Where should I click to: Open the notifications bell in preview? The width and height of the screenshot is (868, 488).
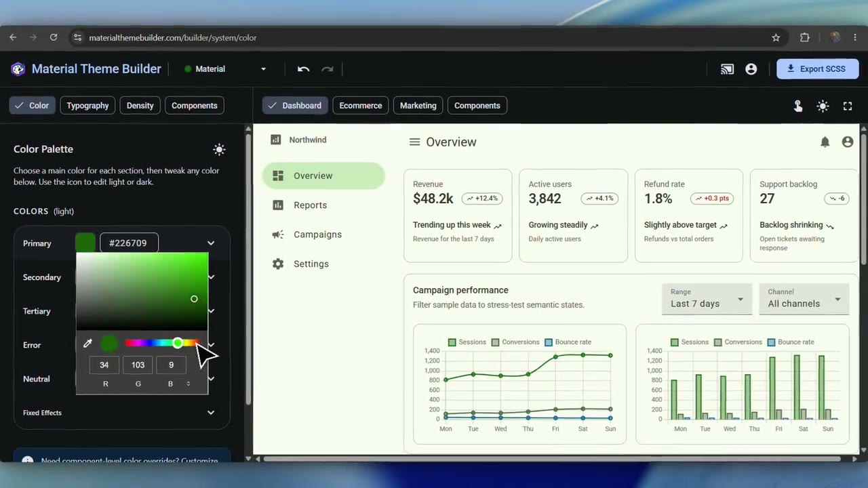825,142
